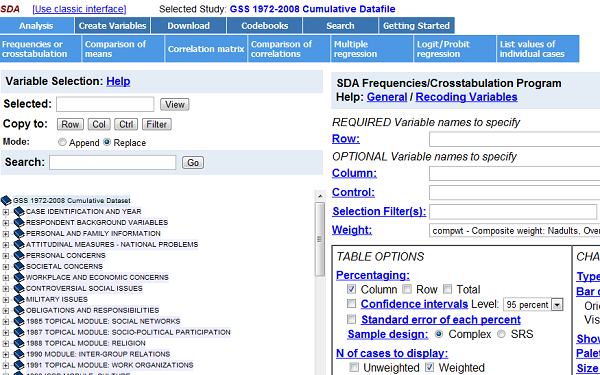600x375 pixels.
Task: Click book icon beside ATTITUDINAL MEASURES - NATIONAL PROBLEMS
Action: 19,245
